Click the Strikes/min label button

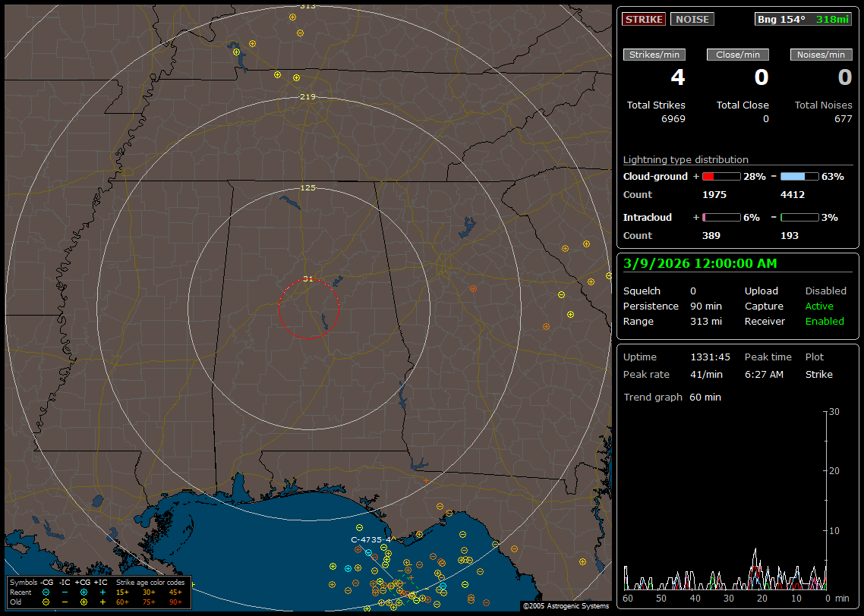coord(654,55)
